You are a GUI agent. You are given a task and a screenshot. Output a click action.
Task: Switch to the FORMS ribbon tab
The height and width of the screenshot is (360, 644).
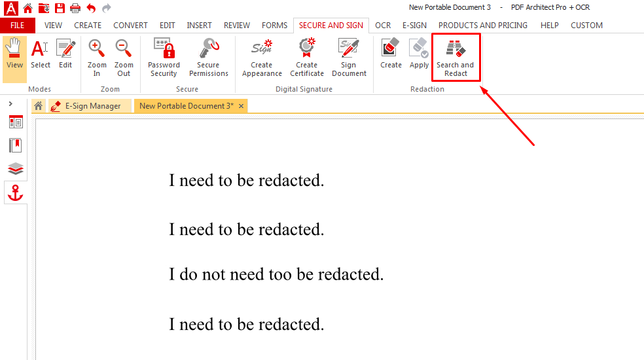(275, 26)
